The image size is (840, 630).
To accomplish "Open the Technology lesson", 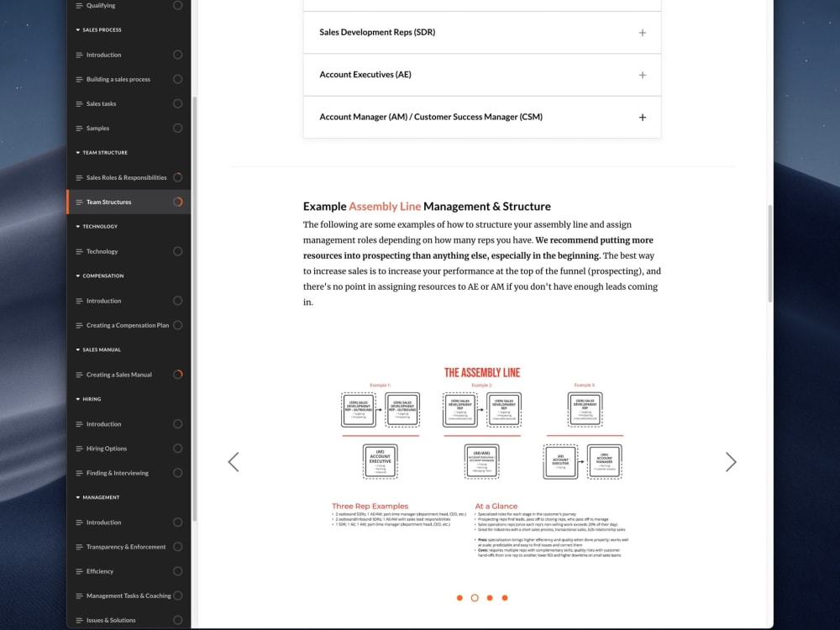I will [102, 252].
